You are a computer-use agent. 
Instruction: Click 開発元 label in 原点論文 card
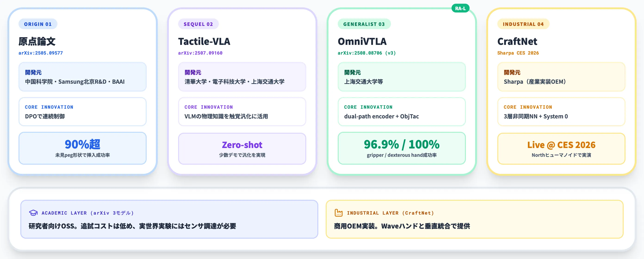coord(33,73)
